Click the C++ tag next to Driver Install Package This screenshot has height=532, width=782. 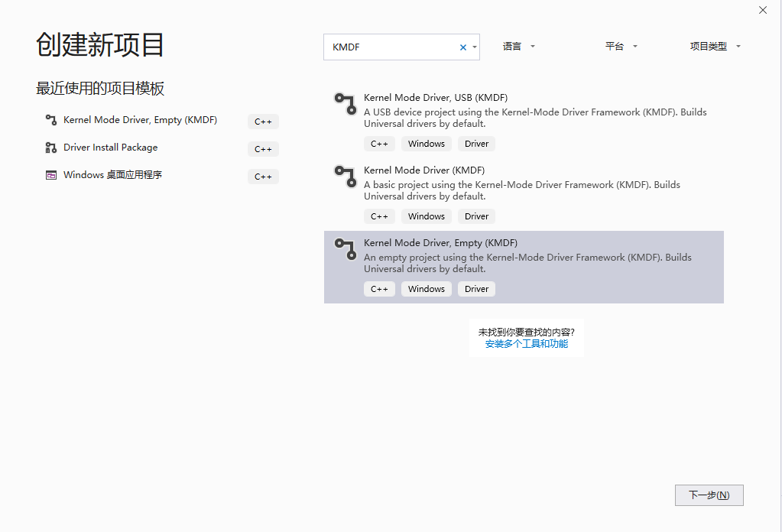[x=262, y=148]
